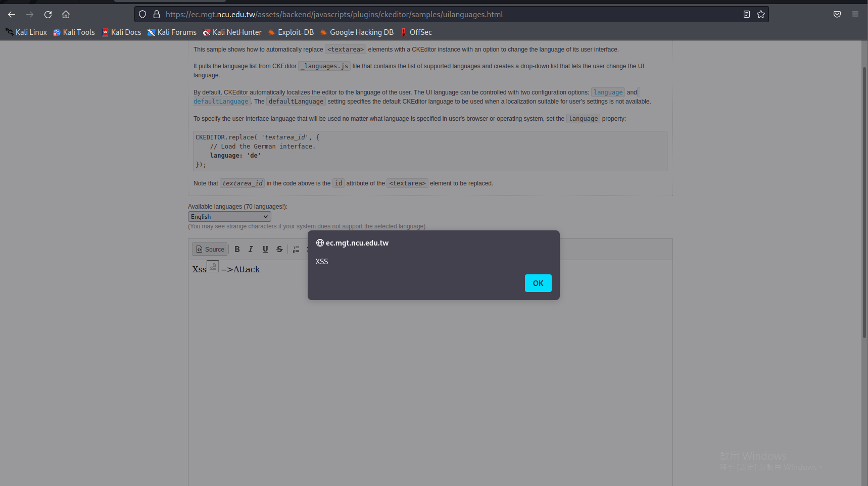The width and height of the screenshot is (868, 486).
Task: Open Google Hacking DB bookmark
Action: 357,32
